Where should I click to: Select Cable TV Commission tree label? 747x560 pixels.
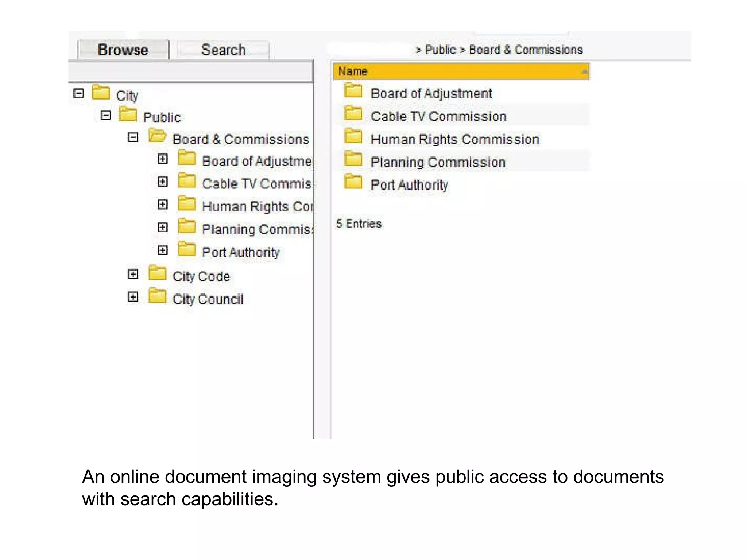(x=257, y=184)
